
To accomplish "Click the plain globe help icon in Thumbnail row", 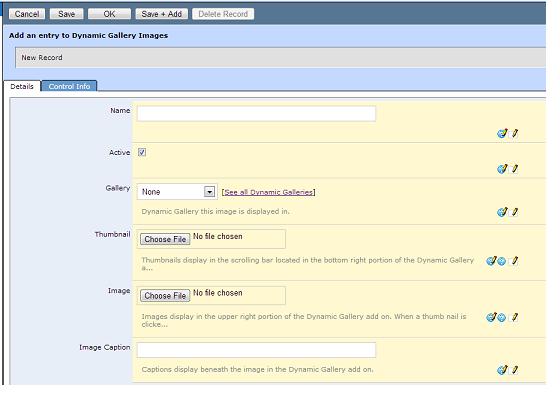I will [x=502, y=262].
